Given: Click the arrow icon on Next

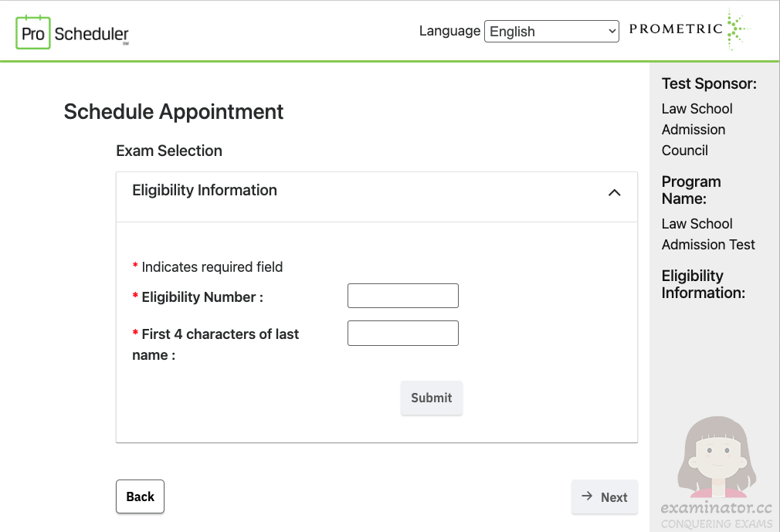Looking at the screenshot, I should pos(587,496).
